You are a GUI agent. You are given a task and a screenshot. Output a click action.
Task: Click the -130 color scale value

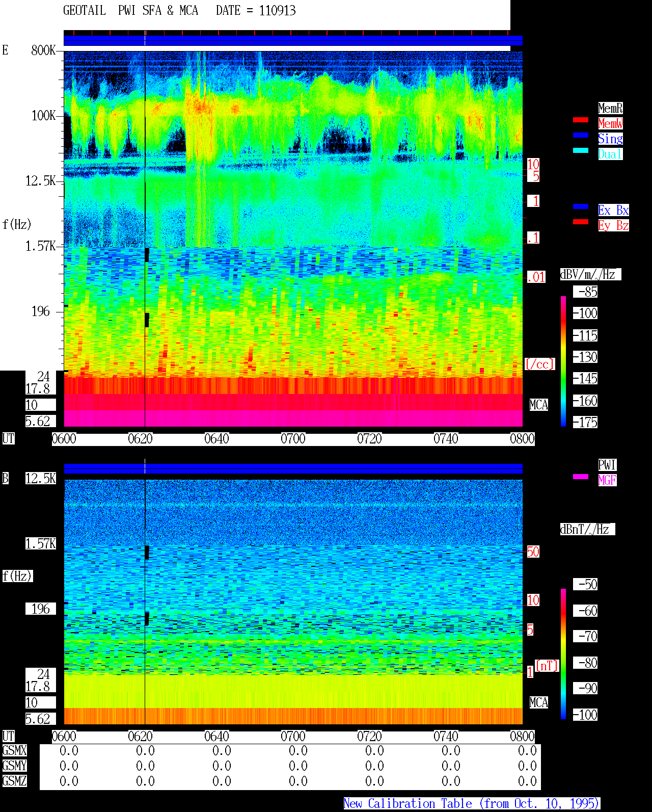[x=585, y=357]
